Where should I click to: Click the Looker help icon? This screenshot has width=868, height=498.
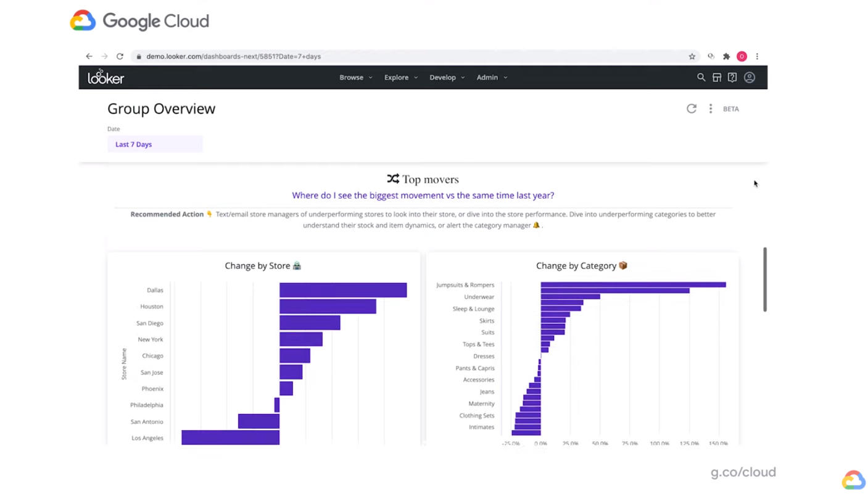tap(732, 77)
